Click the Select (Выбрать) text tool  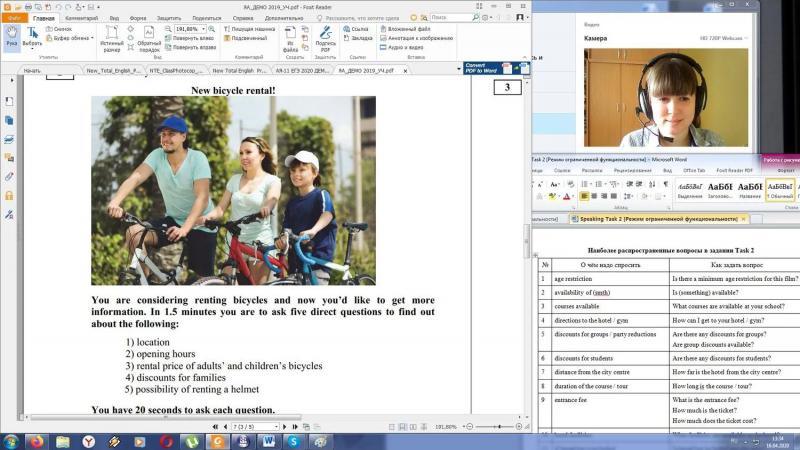coord(32,37)
